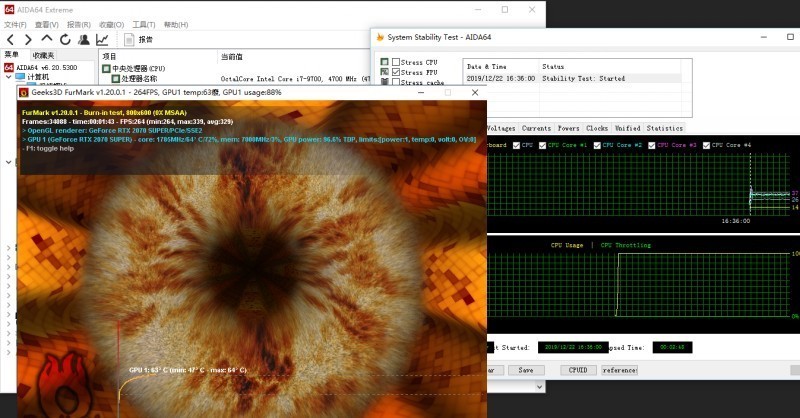This screenshot has height=418, width=800.
Task: Enable the Stress CPU checkbox
Action: point(394,61)
